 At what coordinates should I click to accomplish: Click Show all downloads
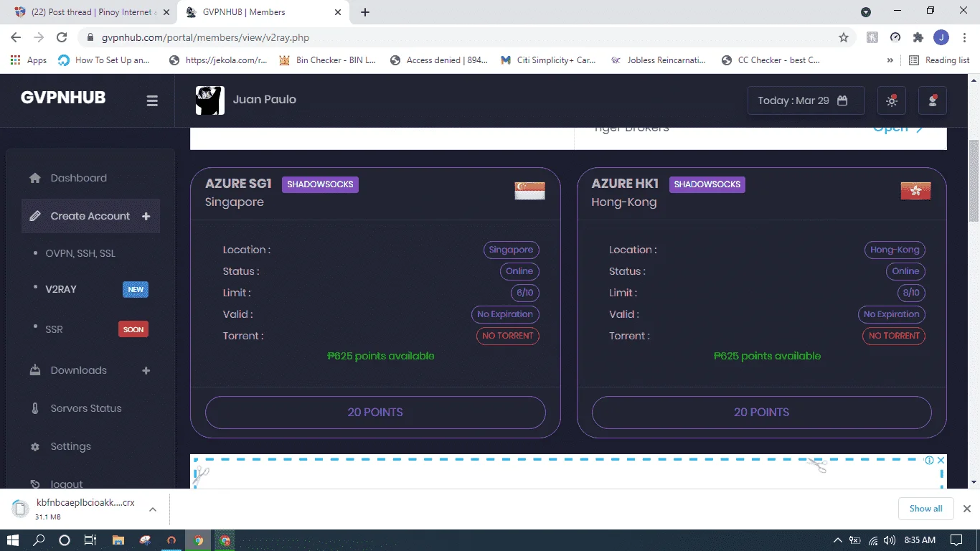point(926,509)
